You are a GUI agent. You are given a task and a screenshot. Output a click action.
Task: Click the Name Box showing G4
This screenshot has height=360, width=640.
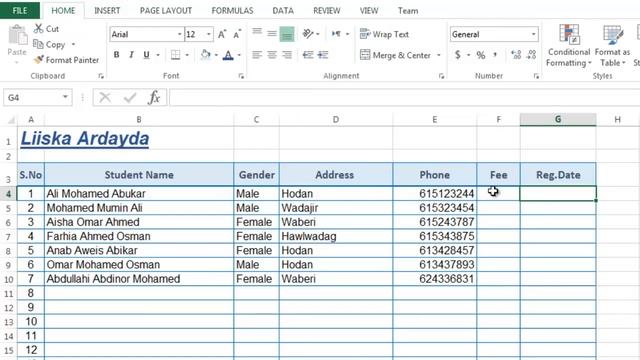32,98
